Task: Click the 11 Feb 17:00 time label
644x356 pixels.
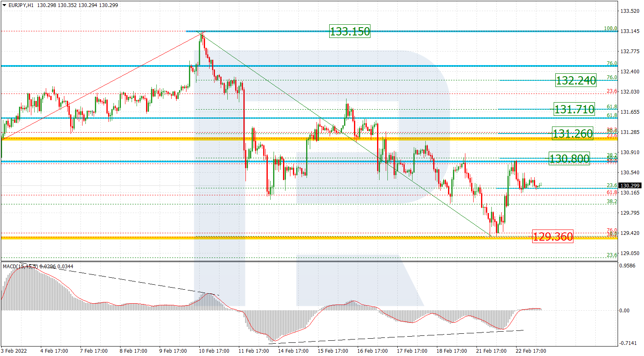Action: [x=254, y=351]
